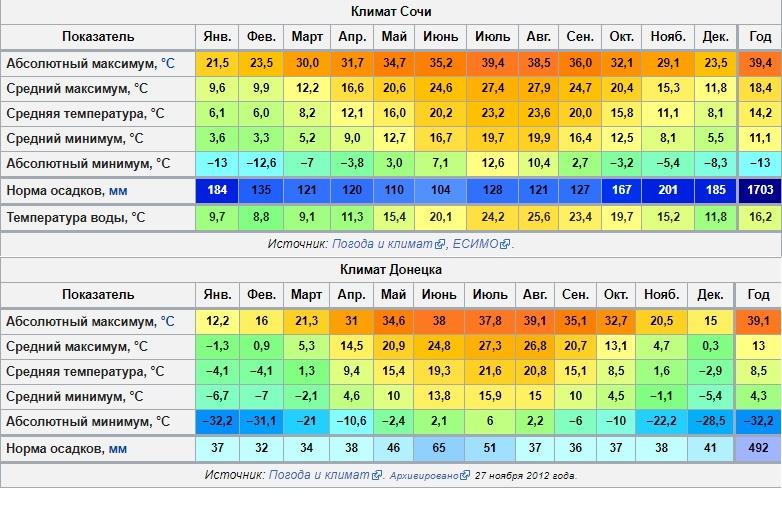Click external-link icon after Donetsk 'Погода и климат'

tap(377, 475)
